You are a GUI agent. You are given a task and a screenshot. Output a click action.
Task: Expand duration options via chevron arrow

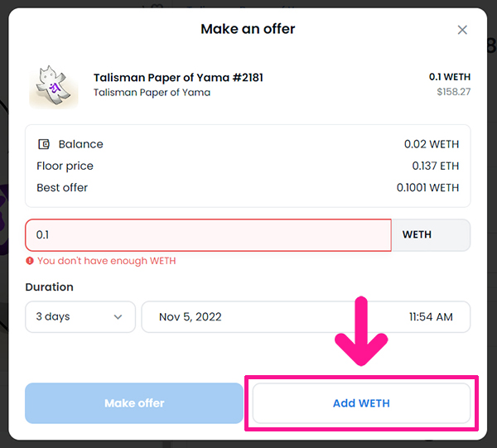pyautogui.click(x=118, y=317)
